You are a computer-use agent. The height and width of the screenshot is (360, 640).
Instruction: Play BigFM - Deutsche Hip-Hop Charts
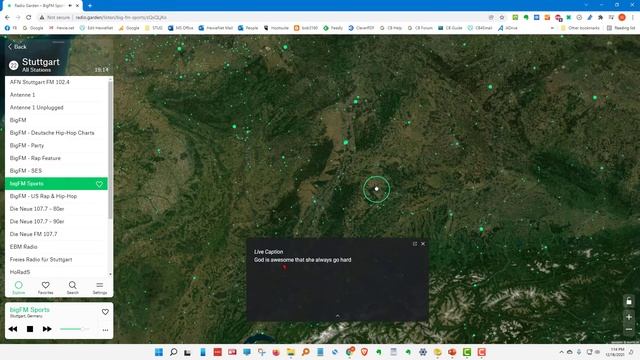56,133
